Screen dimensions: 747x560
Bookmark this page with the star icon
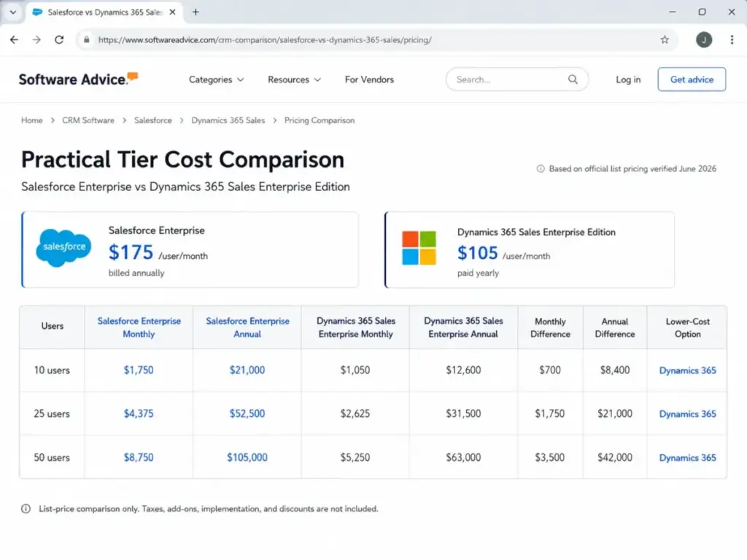click(x=665, y=39)
